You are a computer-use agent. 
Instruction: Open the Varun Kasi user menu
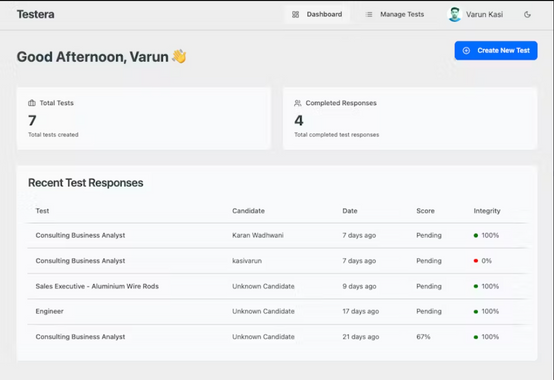(475, 14)
